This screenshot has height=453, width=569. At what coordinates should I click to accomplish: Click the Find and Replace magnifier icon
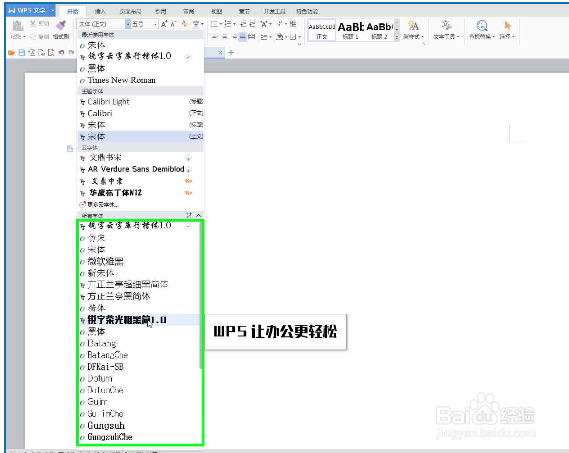[x=482, y=26]
